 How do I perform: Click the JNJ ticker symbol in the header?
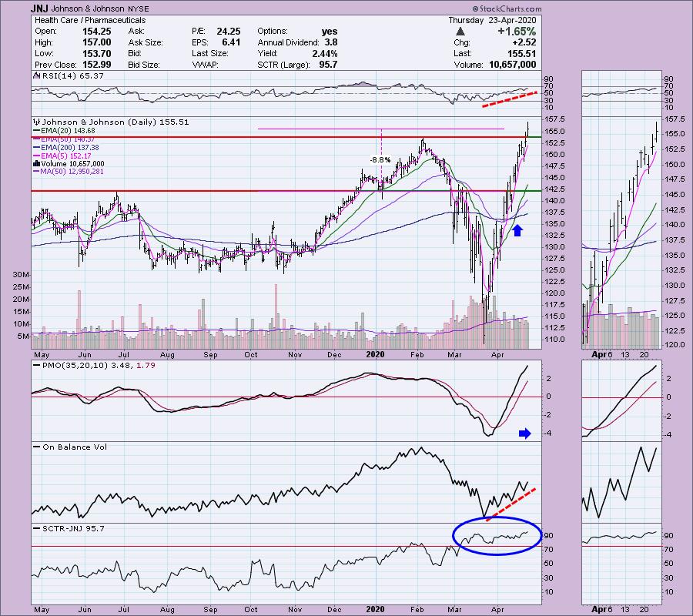click(40, 8)
